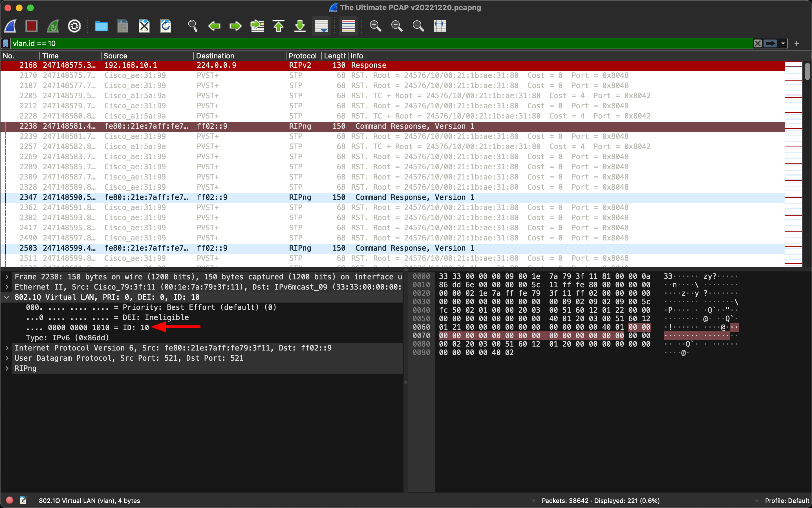The image size is (812, 508).
Task: Open expert information status icon
Action: pyautogui.click(x=9, y=500)
